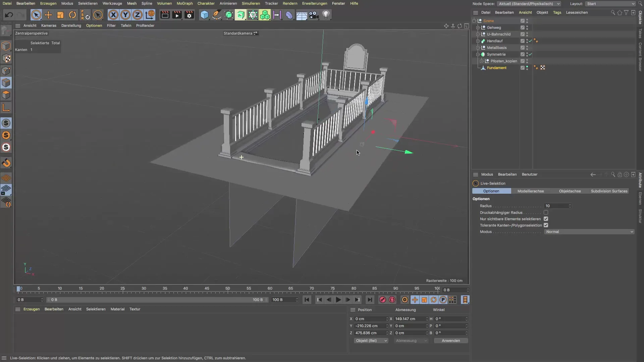Click the axis mode L icon

click(x=6, y=108)
